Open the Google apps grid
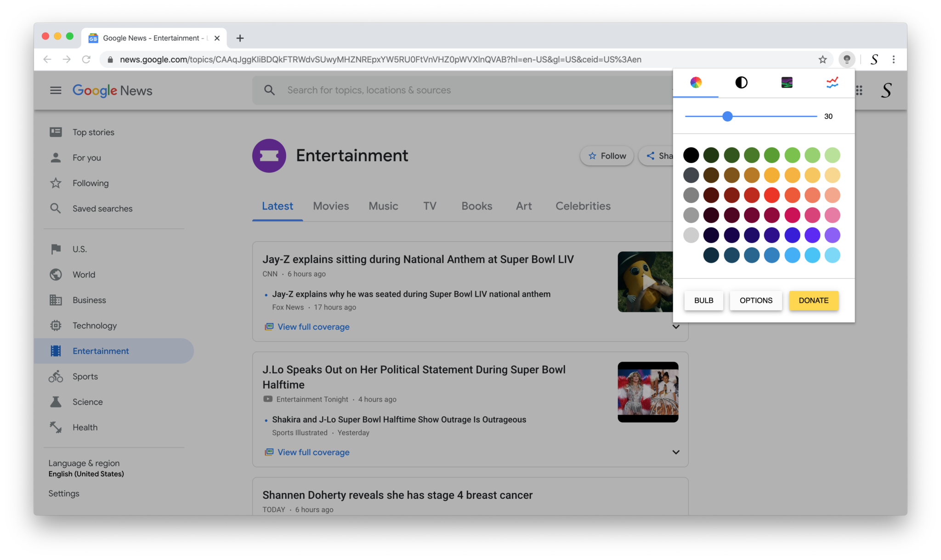The image size is (941, 560). click(859, 91)
